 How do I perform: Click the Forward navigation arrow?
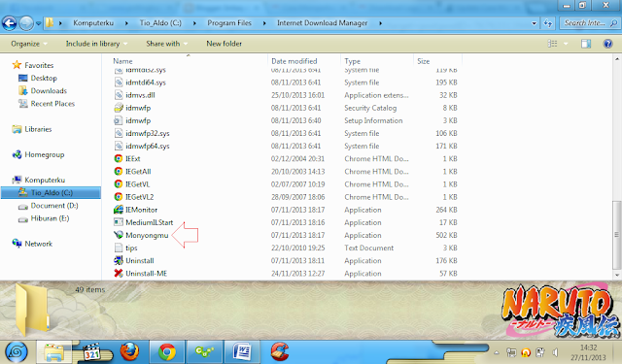click(26, 23)
